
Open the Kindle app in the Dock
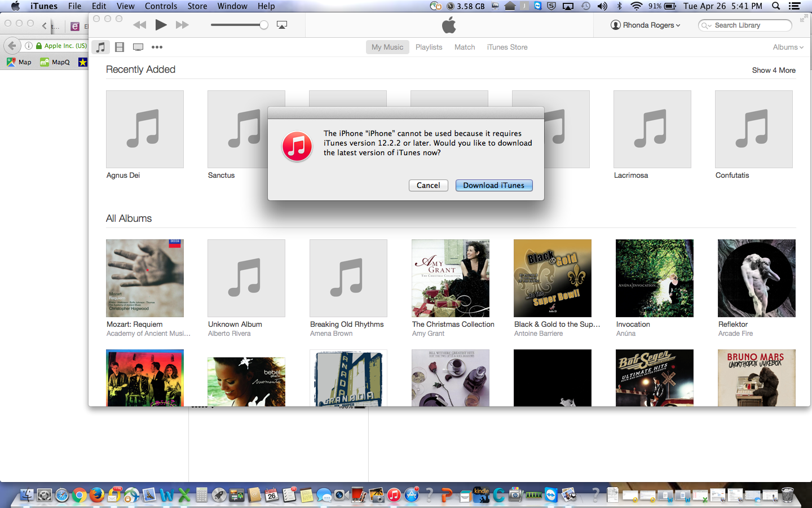click(481, 495)
